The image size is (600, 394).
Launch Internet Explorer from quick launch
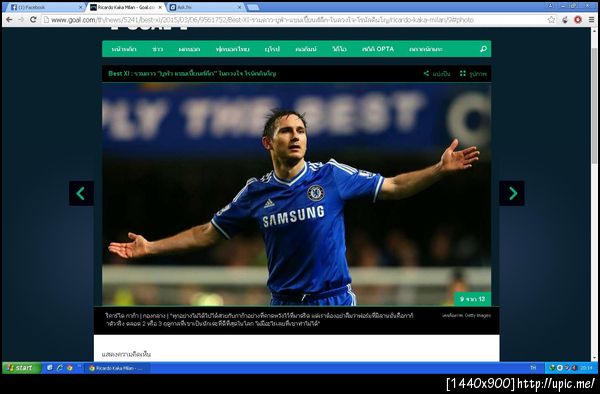tap(59, 368)
